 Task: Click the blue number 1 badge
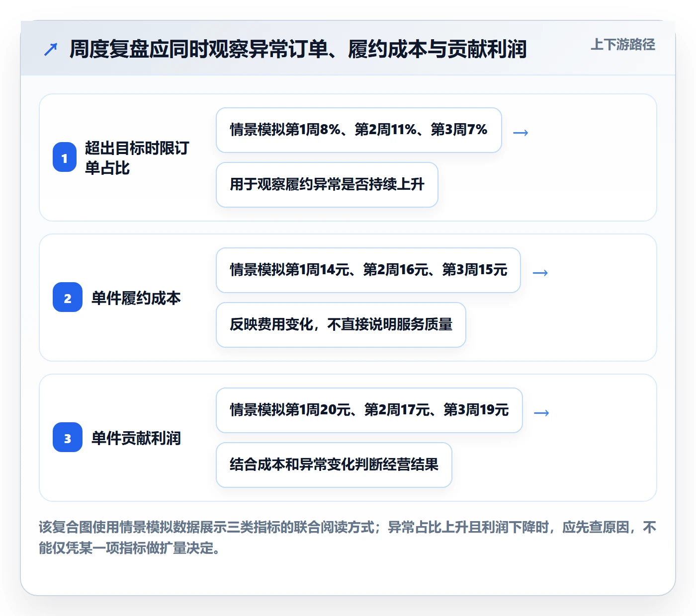pyautogui.click(x=65, y=157)
